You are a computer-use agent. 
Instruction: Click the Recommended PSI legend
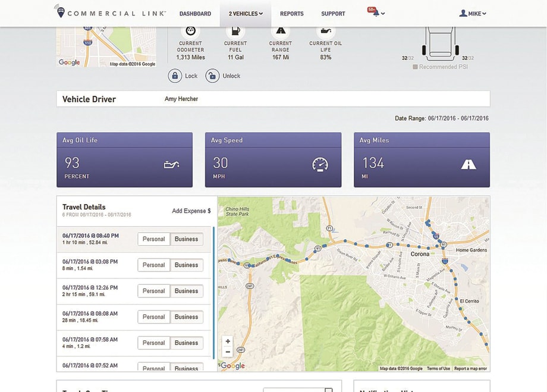point(440,67)
